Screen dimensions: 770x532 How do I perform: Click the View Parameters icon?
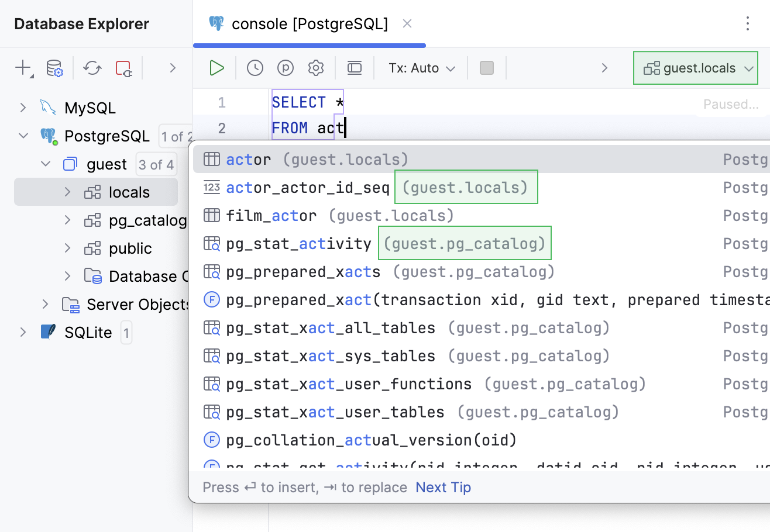(x=285, y=68)
